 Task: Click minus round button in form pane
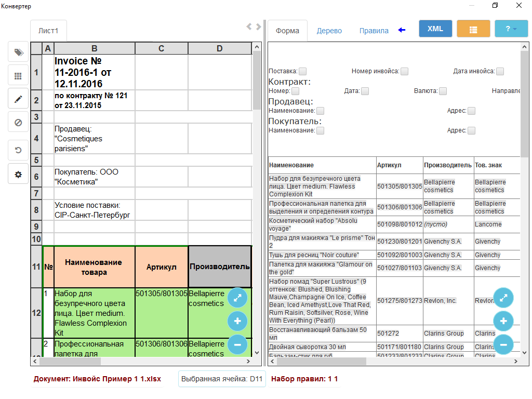click(503, 344)
